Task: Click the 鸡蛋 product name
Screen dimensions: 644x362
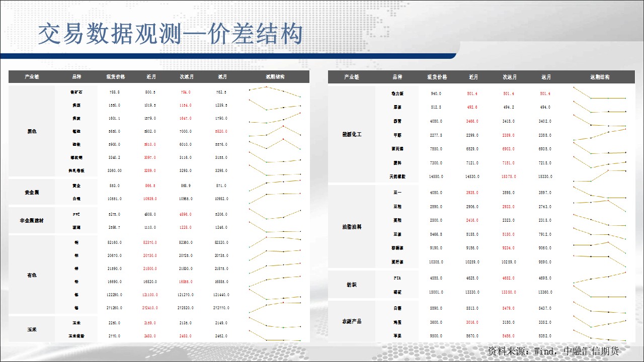Action: click(397, 322)
